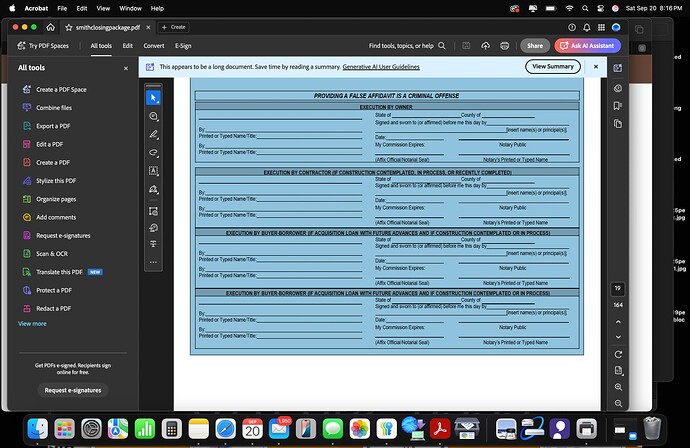Click the print icon in the toolbar
690x448 pixels.
pos(505,46)
